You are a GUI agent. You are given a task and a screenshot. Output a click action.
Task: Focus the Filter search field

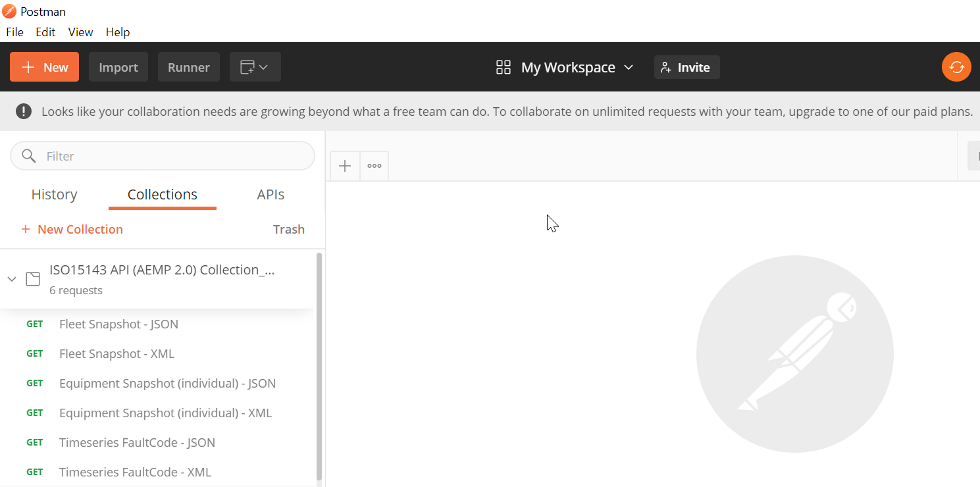point(163,156)
